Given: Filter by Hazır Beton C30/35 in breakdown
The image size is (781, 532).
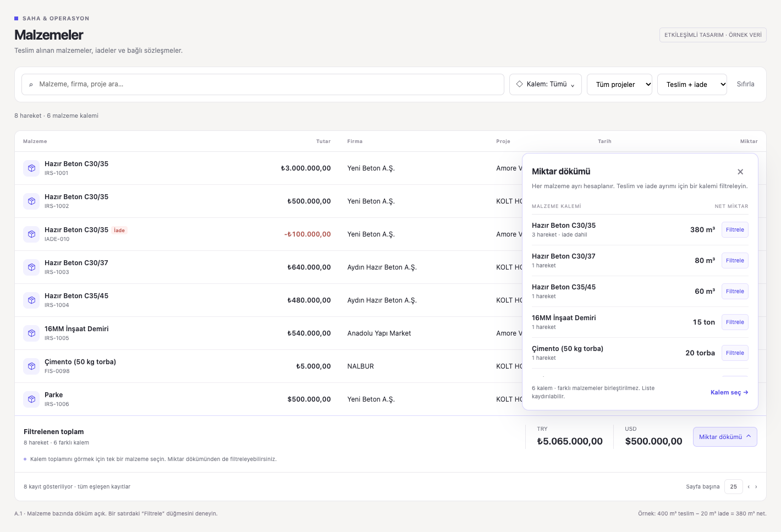Looking at the screenshot, I should click(x=735, y=230).
